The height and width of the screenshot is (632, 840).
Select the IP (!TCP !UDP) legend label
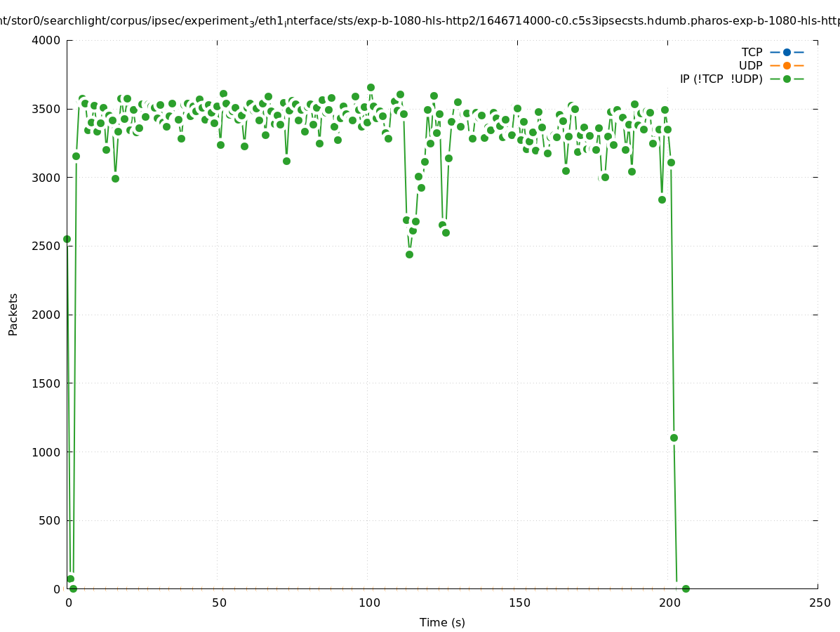click(x=721, y=79)
